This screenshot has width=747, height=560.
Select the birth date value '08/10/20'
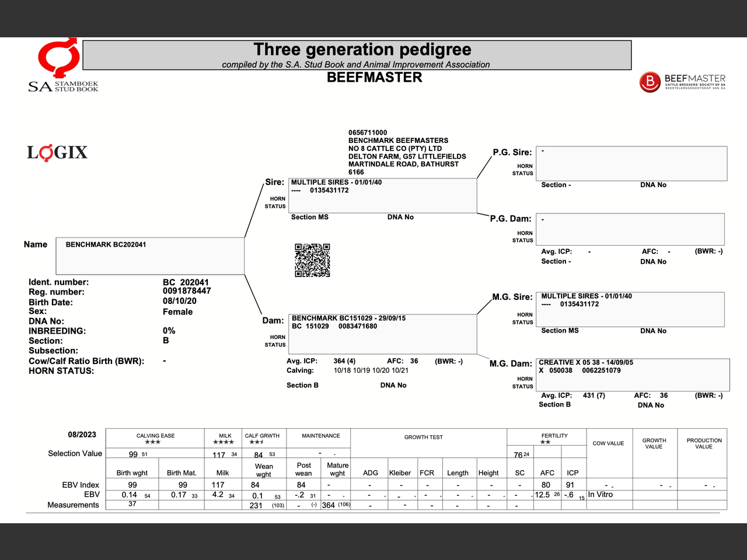click(180, 301)
